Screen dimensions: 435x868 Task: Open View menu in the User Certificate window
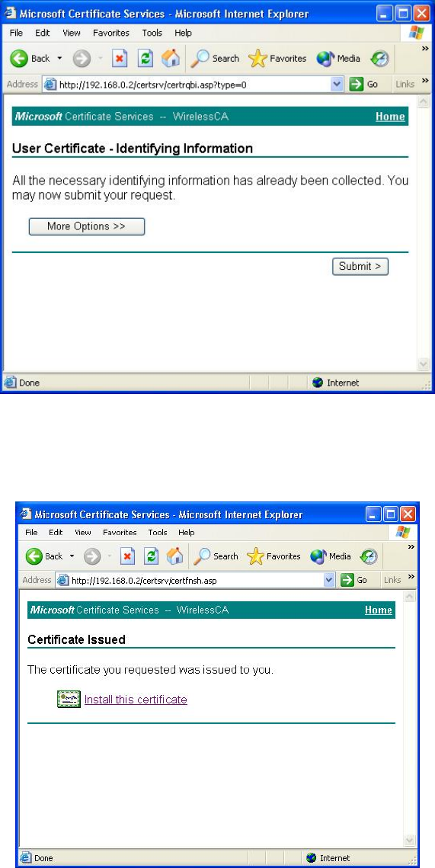72,33
